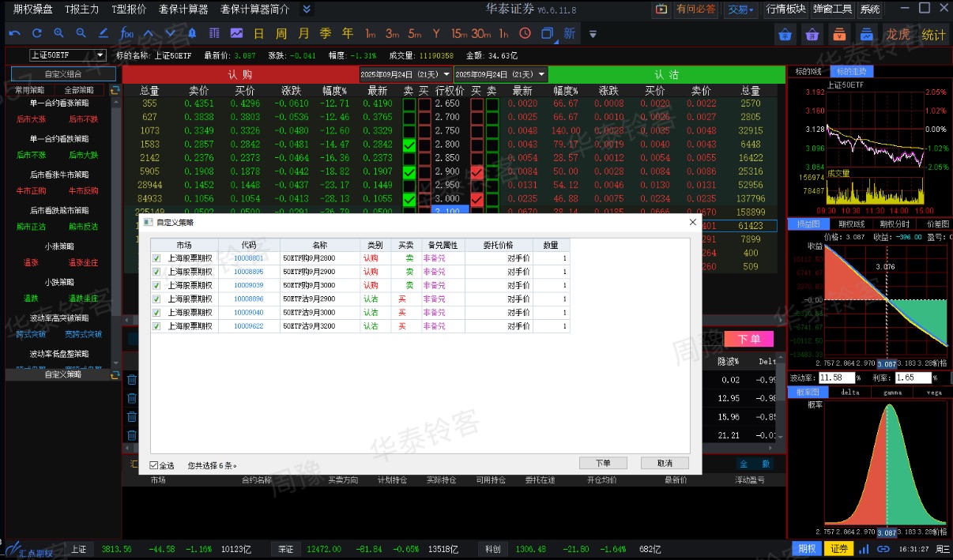Screen dimensions: 953x560
Task: Open the 上证50ETF underlying dropdown
Action: [x=67, y=55]
